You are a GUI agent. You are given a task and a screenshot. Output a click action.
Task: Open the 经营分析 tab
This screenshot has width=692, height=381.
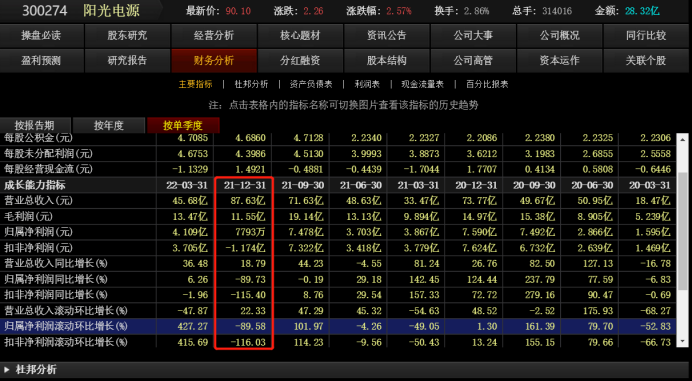point(214,35)
